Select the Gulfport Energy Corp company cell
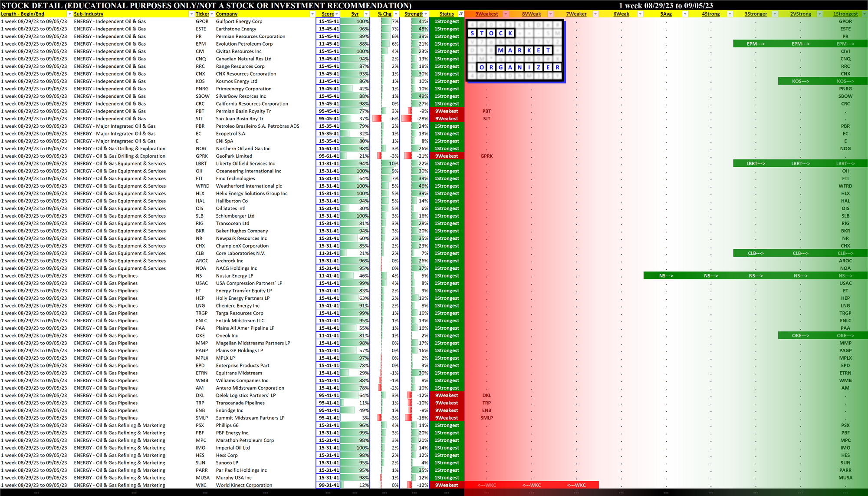868x496 pixels. tap(239, 21)
